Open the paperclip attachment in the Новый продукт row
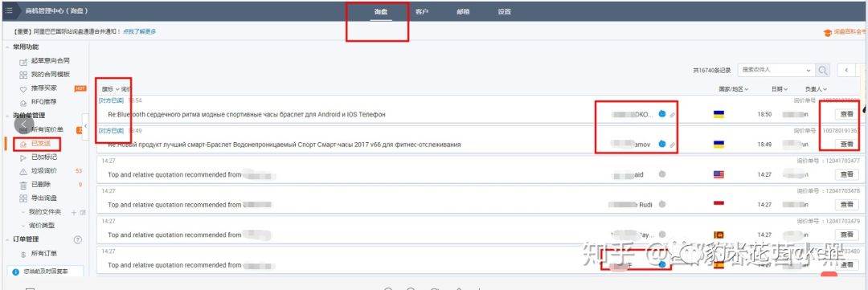 coord(673,145)
